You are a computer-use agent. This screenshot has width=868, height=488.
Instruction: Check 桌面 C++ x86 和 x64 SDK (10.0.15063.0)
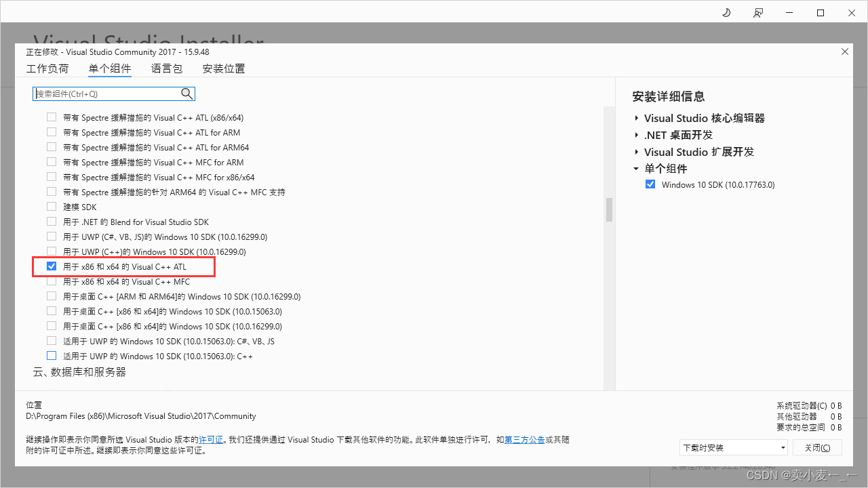coord(52,311)
